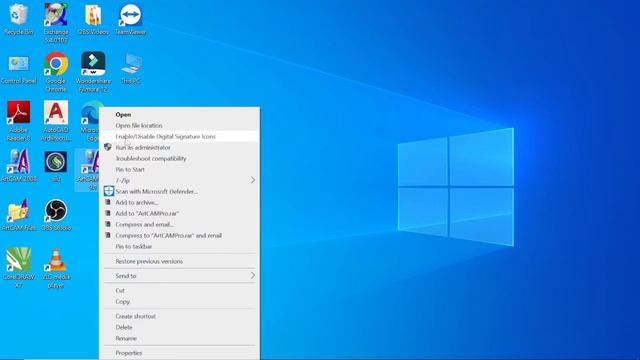Select the Google Chrome desktop shortcut

pos(56,64)
